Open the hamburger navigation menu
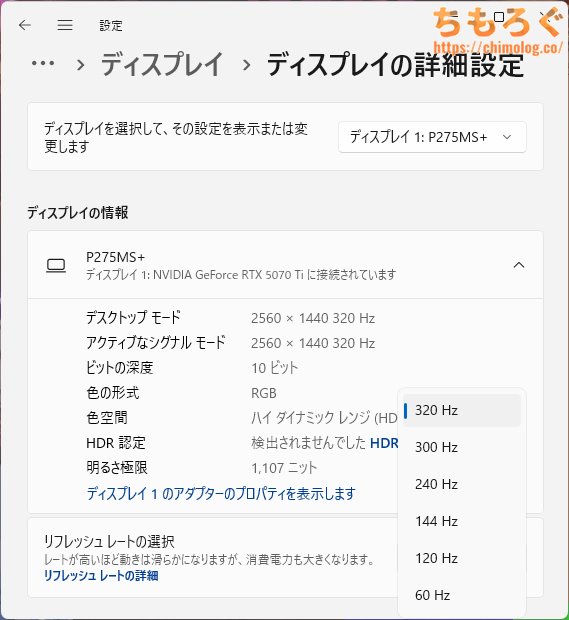The image size is (569, 620). tap(65, 25)
